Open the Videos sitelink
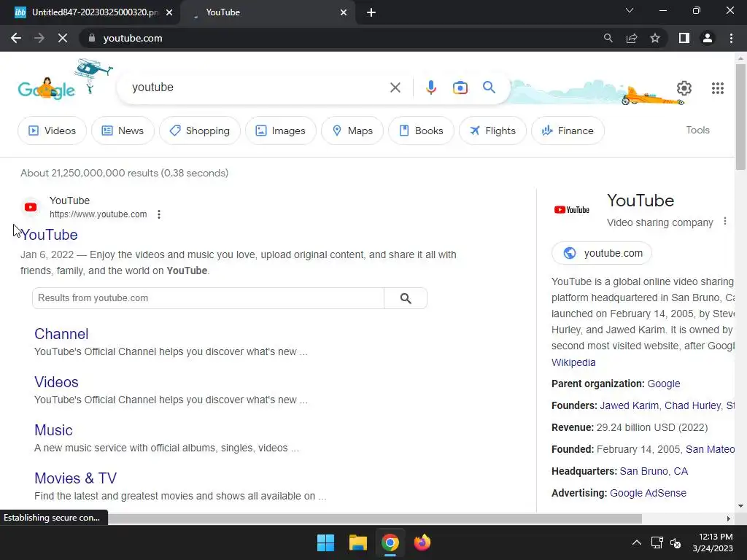Image resolution: width=747 pixels, height=560 pixels. (x=56, y=382)
